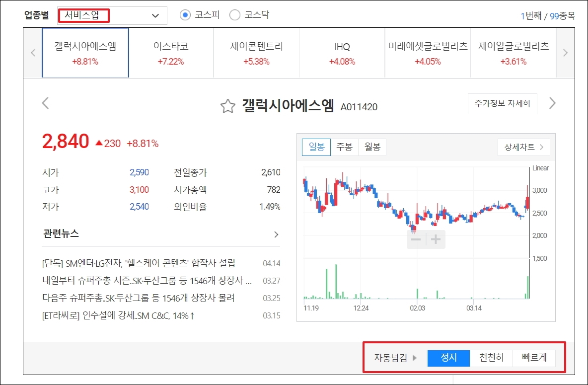Screen dimensions: 588x385
Task: Toggle the Linear scale label
Action: (x=540, y=168)
